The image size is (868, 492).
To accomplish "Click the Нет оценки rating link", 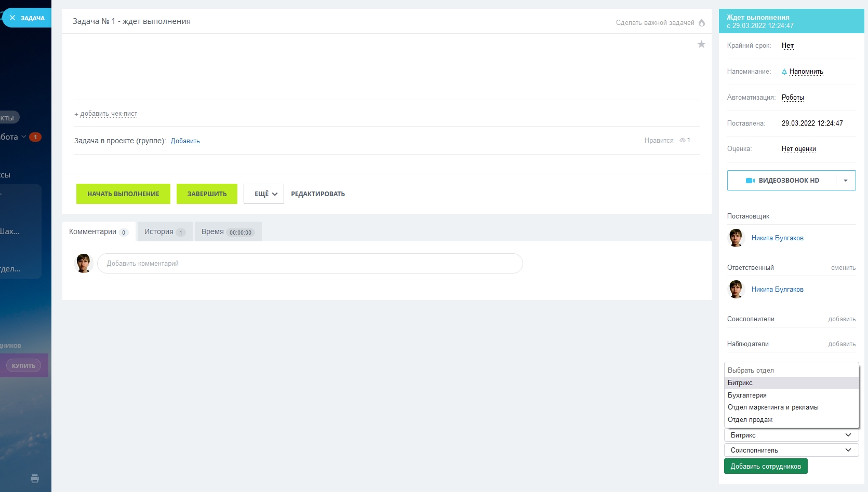I will point(799,149).
